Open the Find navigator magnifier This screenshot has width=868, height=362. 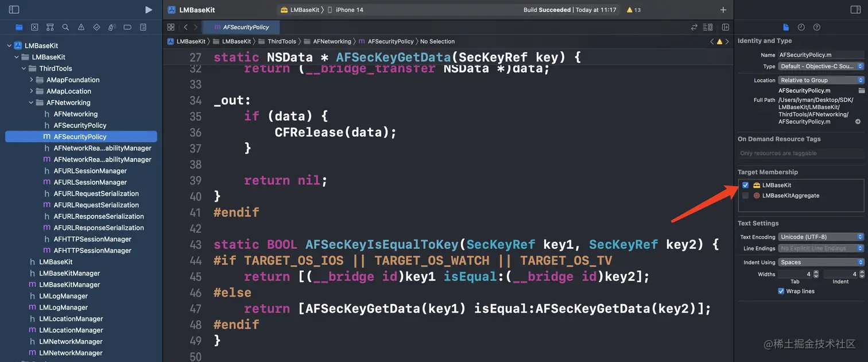click(x=65, y=27)
